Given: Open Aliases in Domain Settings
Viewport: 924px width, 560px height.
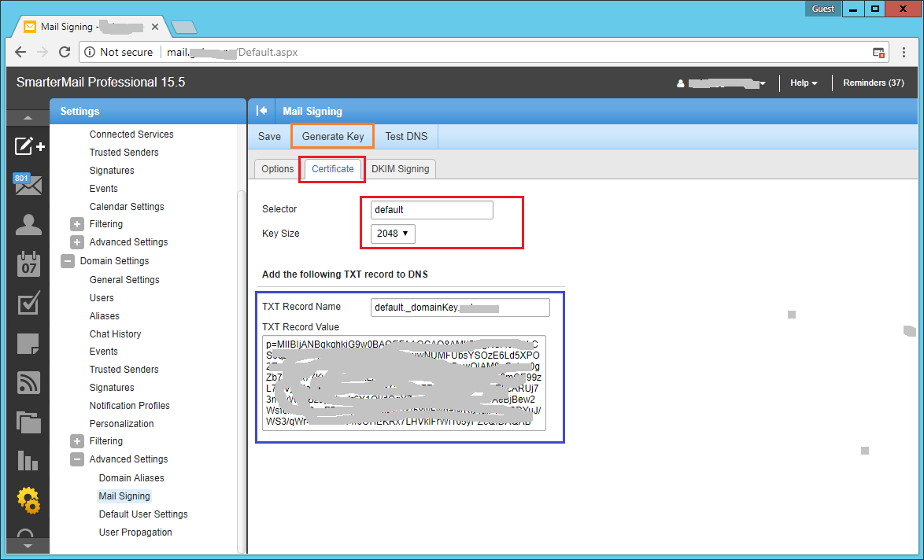Looking at the screenshot, I should tap(105, 316).
